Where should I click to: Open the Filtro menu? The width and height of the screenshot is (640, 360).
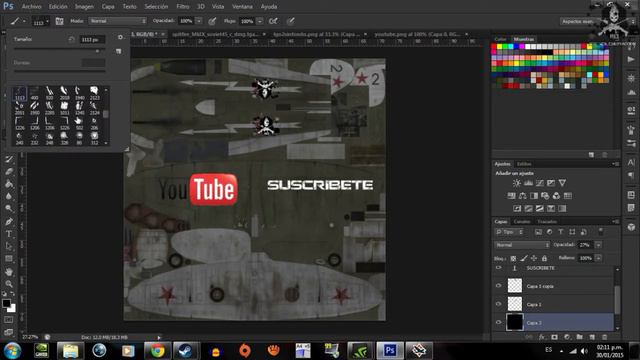[x=182, y=7]
